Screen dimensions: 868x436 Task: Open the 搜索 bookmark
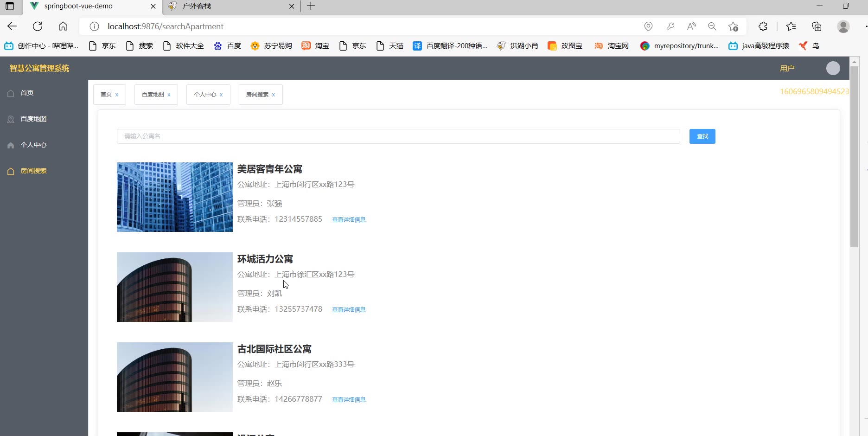coord(140,46)
